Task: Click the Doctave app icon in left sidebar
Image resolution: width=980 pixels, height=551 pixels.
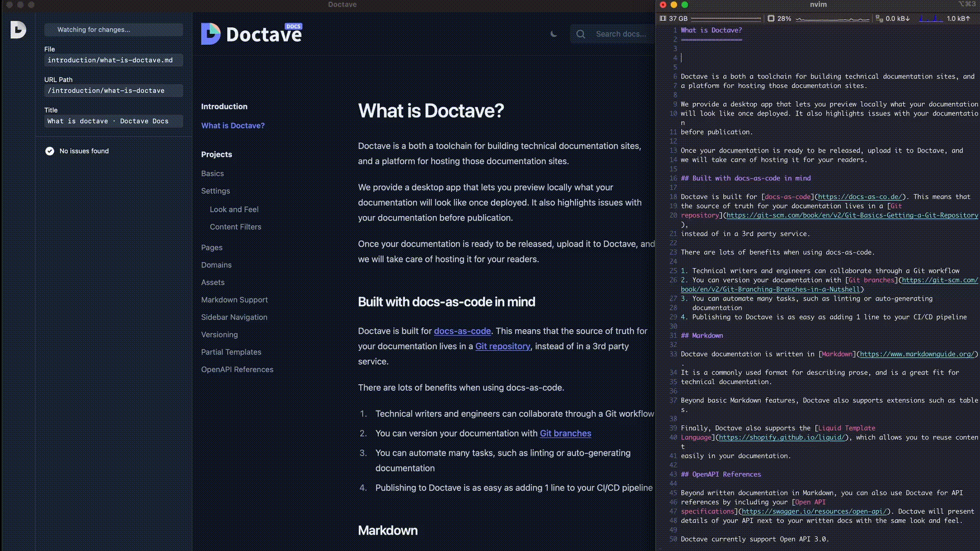Action: coord(18,30)
